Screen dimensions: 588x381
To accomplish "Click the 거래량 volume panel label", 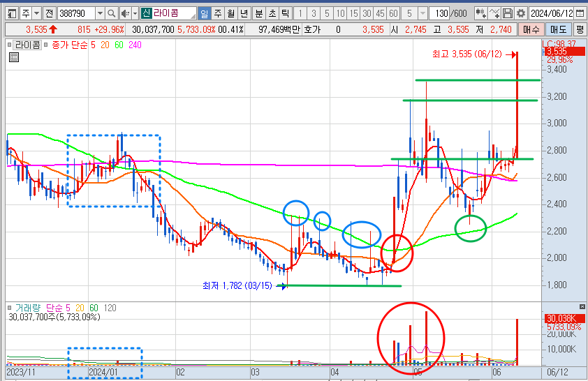I will click(x=28, y=308).
